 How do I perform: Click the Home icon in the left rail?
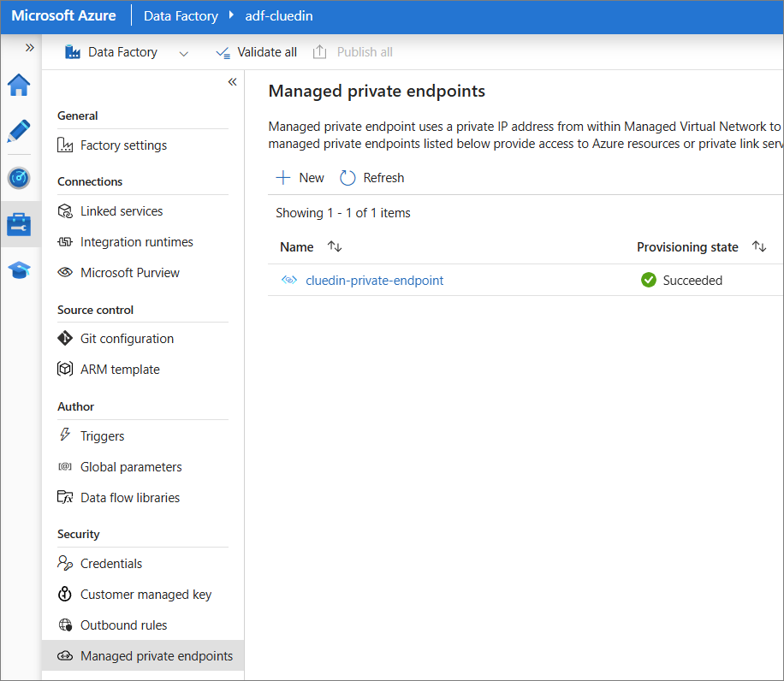pos(19,85)
